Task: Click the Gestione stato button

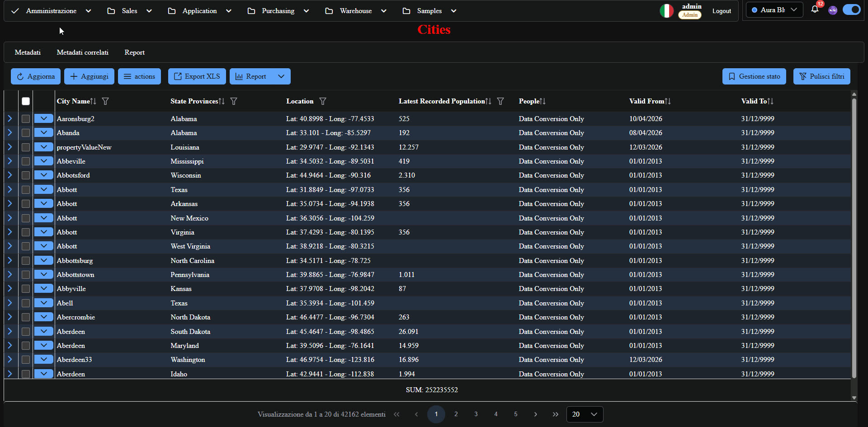Action: click(754, 76)
